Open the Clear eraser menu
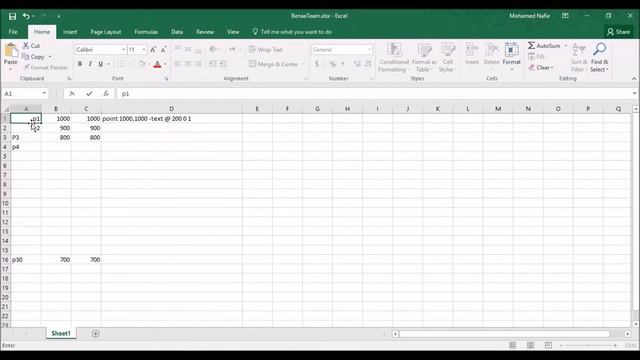 point(541,67)
